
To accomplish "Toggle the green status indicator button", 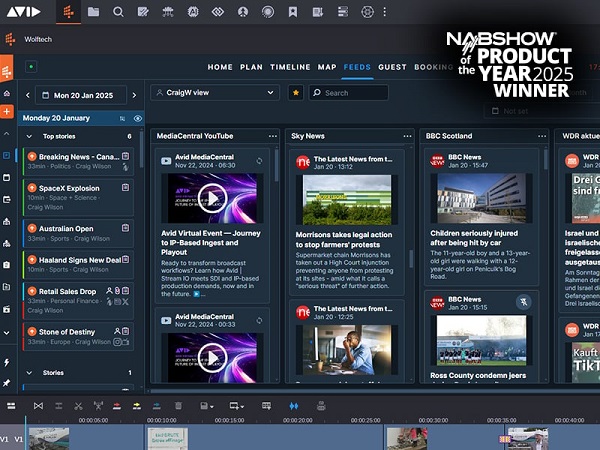I will (32, 67).
